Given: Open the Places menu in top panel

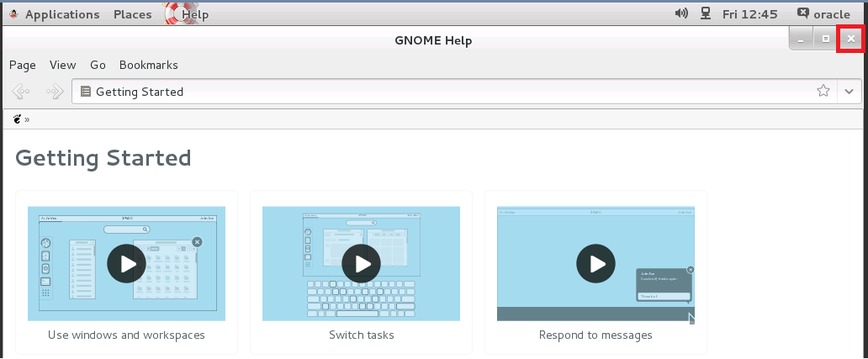Looking at the screenshot, I should click(x=133, y=14).
